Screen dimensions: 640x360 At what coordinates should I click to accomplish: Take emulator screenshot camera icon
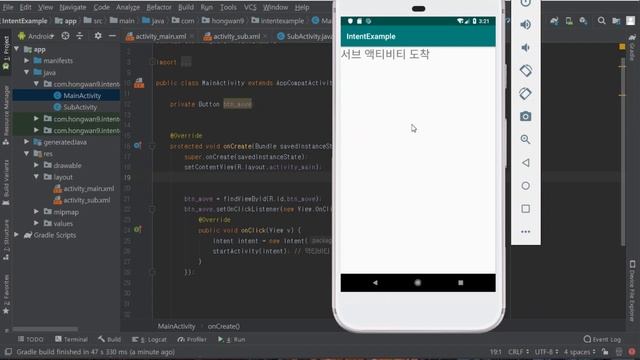point(525,117)
